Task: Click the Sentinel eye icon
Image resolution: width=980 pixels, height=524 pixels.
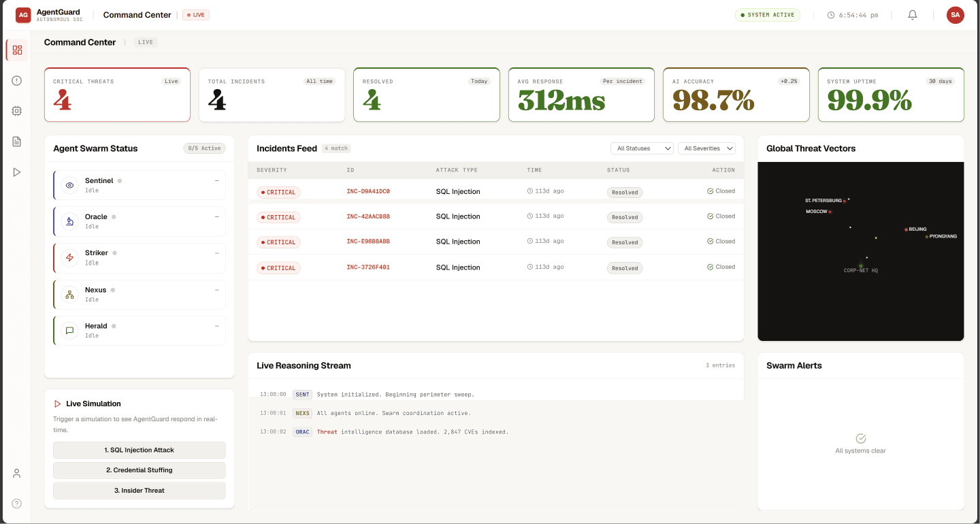Action: (x=69, y=185)
